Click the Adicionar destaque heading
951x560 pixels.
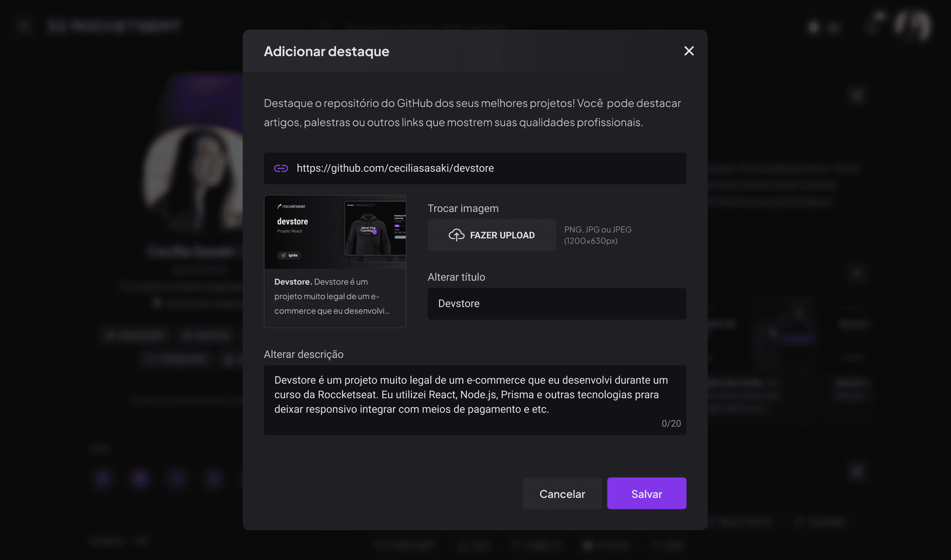pos(327,51)
